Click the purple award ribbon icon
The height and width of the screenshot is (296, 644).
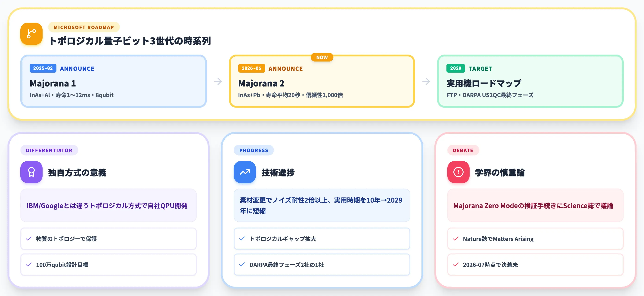click(x=31, y=172)
